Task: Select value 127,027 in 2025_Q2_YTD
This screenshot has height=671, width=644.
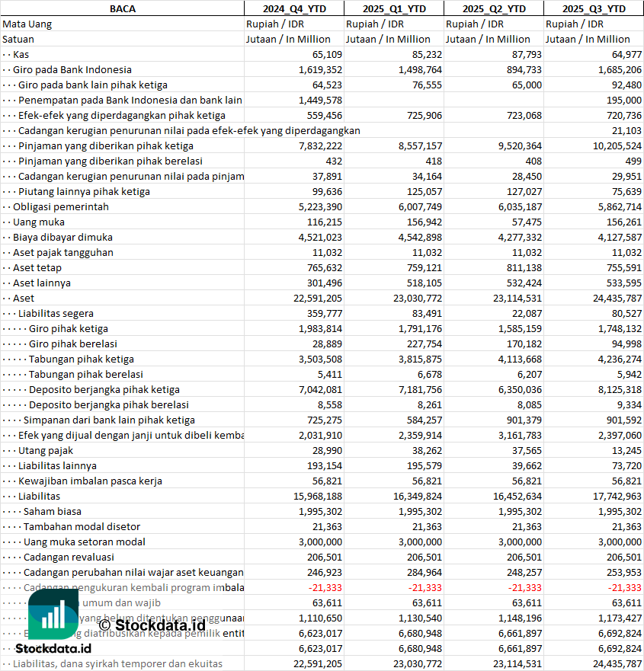Action: click(x=524, y=192)
